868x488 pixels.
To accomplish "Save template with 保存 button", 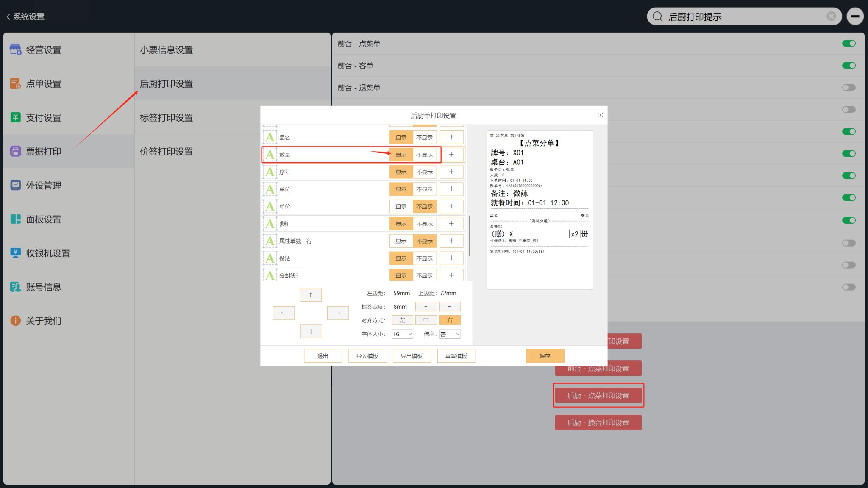I will click(545, 356).
